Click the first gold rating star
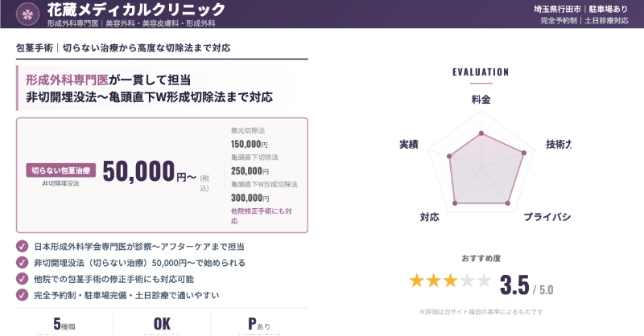The width and height of the screenshot is (644, 336). [x=416, y=281]
